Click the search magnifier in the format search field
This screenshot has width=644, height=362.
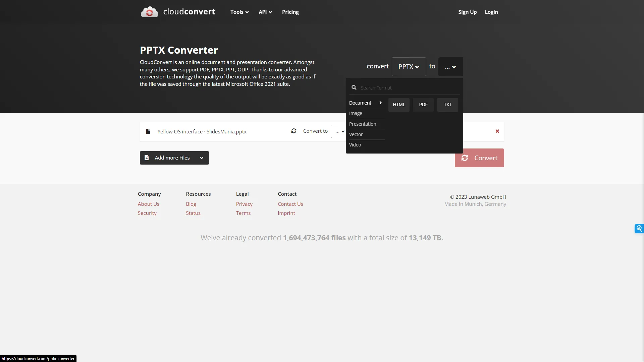click(x=354, y=87)
